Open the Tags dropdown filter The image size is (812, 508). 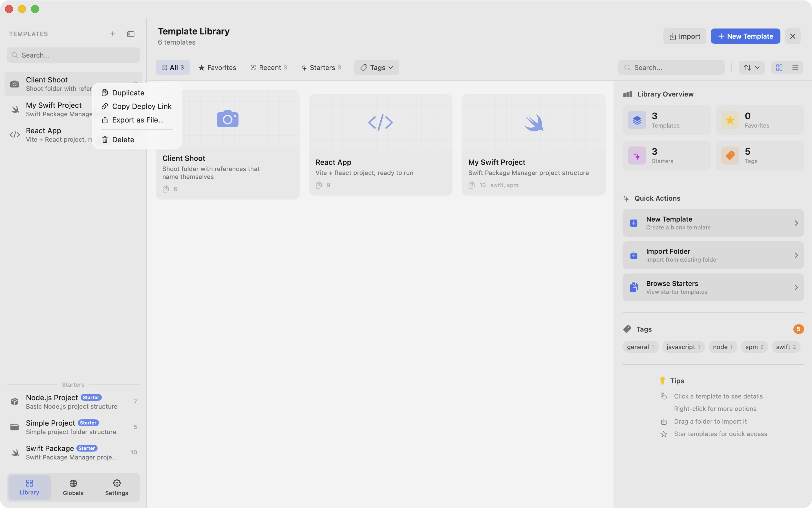[376, 67]
